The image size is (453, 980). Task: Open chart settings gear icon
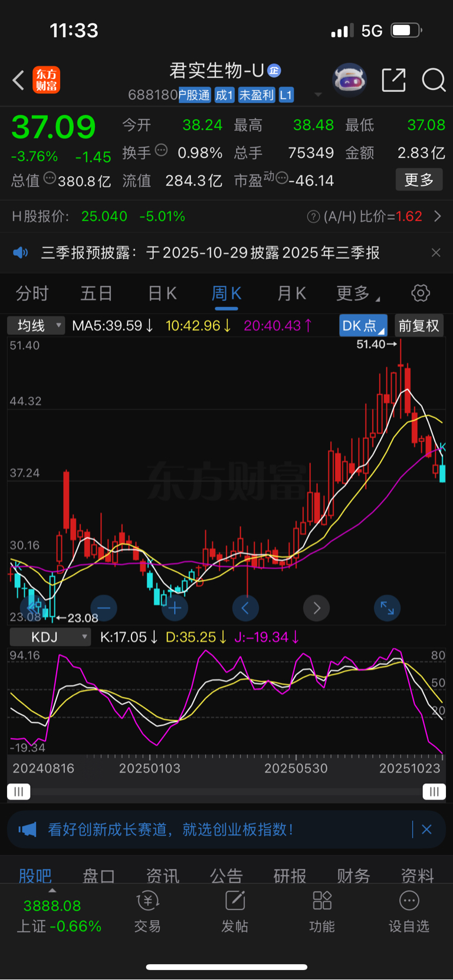421,293
